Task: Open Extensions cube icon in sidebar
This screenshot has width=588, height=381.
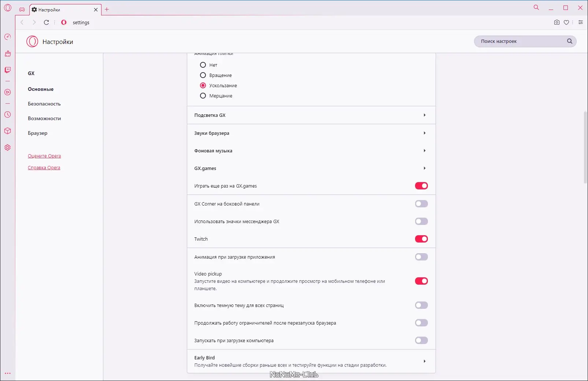Action: click(8, 131)
